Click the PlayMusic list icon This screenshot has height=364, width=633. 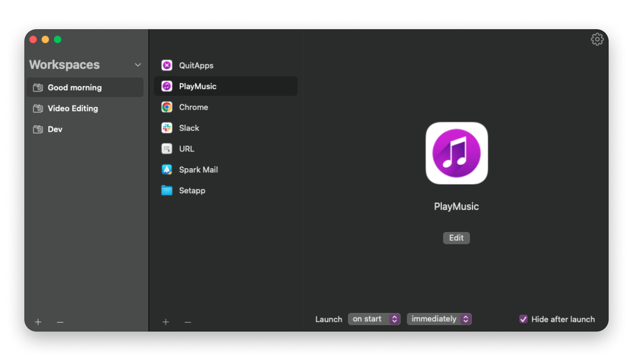(x=167, y=86)
